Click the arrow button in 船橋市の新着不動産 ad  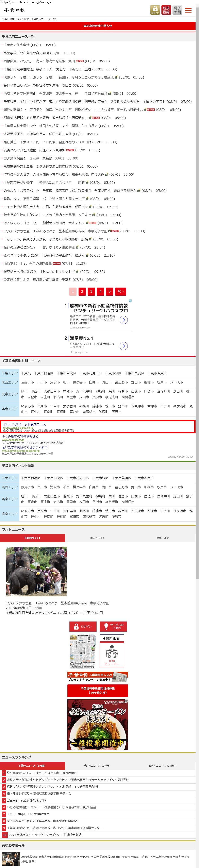(124, 320)
